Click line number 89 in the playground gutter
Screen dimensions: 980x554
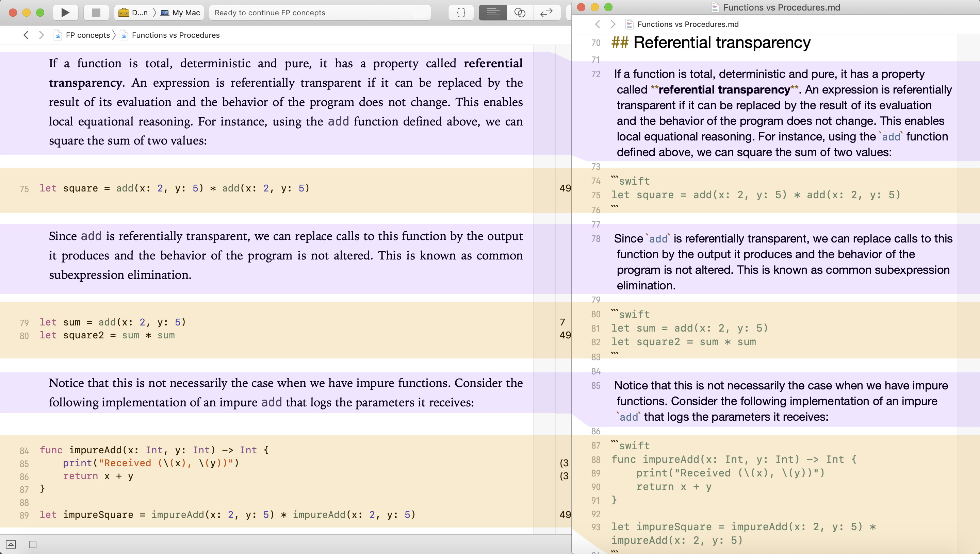(x=24, y=515)
